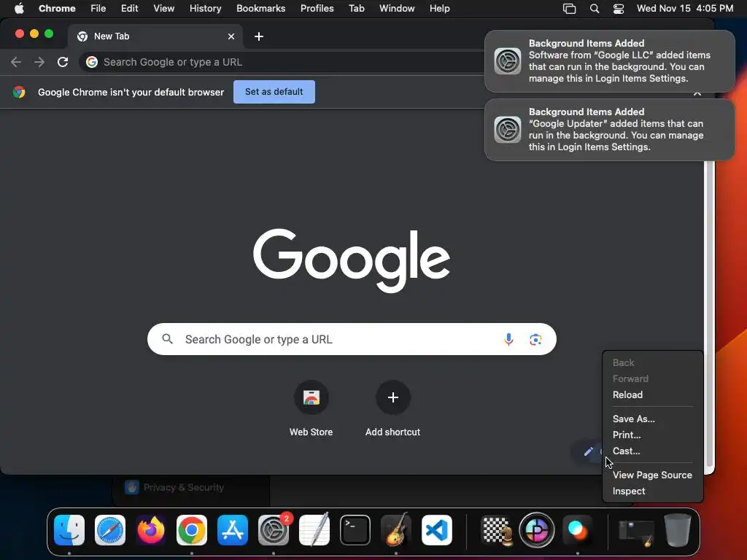Screen dimensions: 747x560
Task: Click the address bar omnibox
Action: pyautogui.click(x=281, y=62)
